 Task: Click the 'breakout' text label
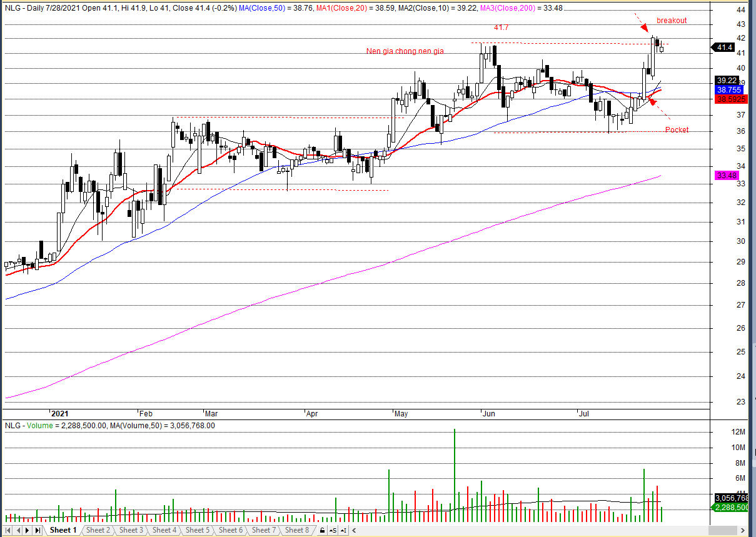pos(672,21)
